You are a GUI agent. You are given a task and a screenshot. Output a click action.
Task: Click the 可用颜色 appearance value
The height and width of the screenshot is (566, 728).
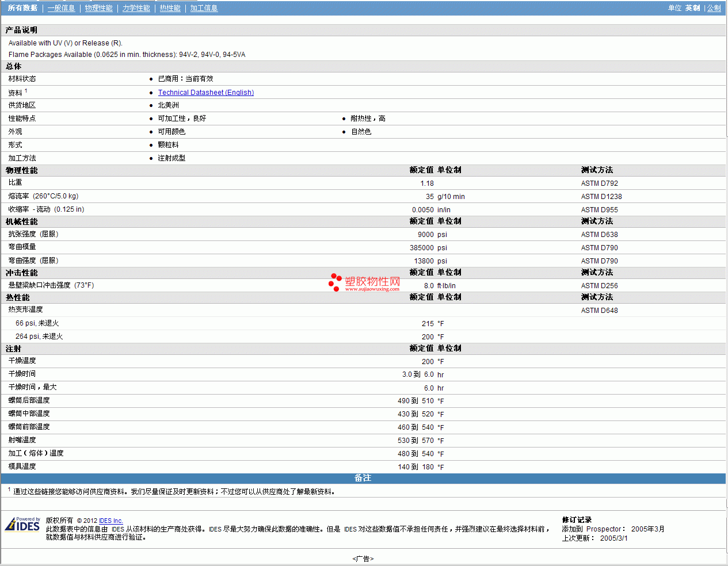point(171,132)
